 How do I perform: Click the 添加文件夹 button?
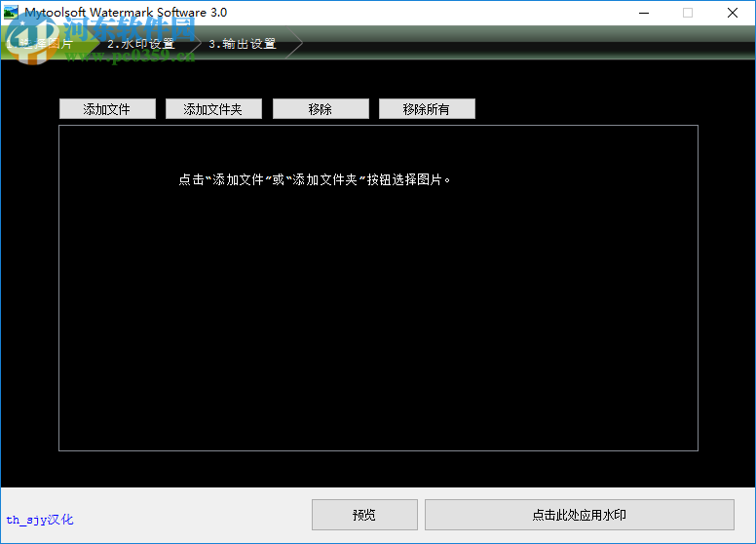coord(213,109)
